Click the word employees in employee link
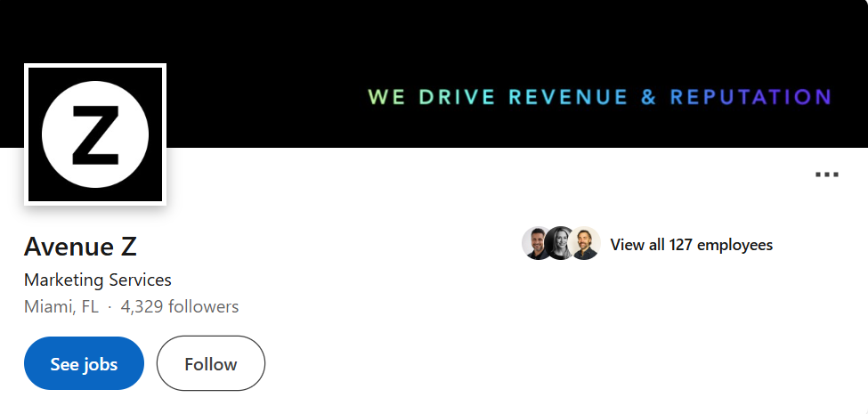868x414 pixels. (x=735, y=245)
